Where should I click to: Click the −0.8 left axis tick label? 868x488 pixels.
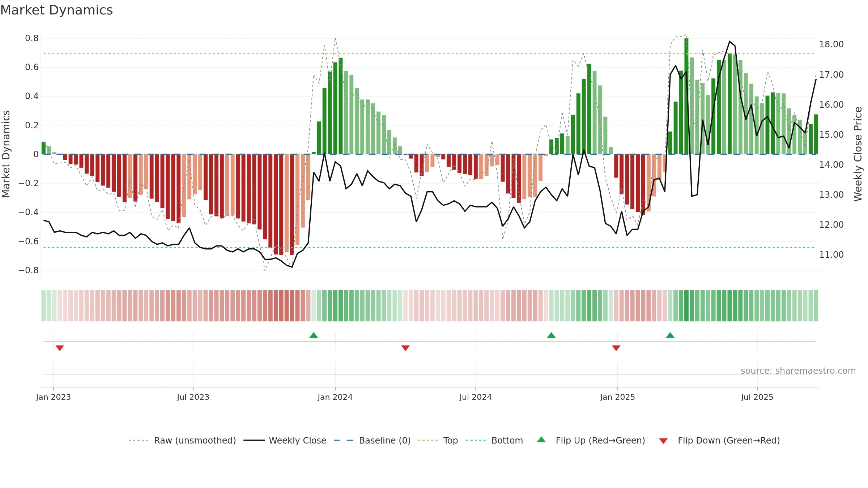point(29,270)
